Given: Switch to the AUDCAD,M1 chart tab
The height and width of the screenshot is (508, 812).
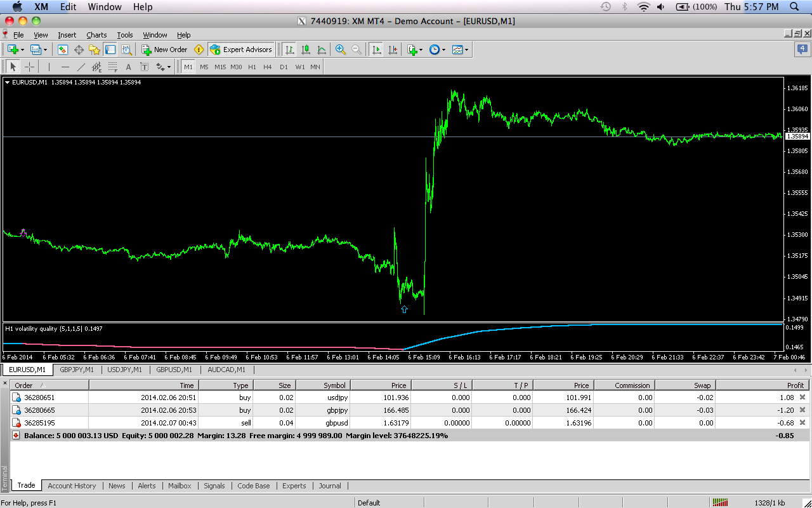Looking at the screenshot, I should point(226,370).
